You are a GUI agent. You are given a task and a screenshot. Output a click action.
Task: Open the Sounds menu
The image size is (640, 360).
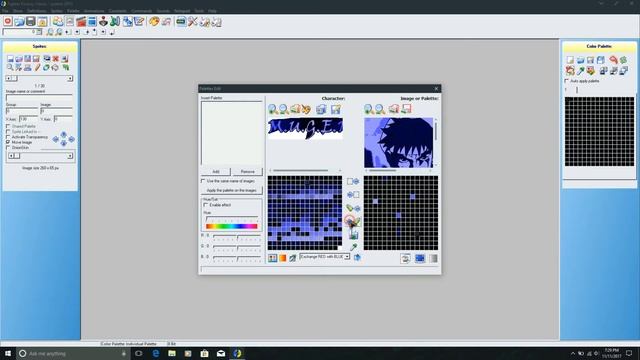[x=163, y=11]
